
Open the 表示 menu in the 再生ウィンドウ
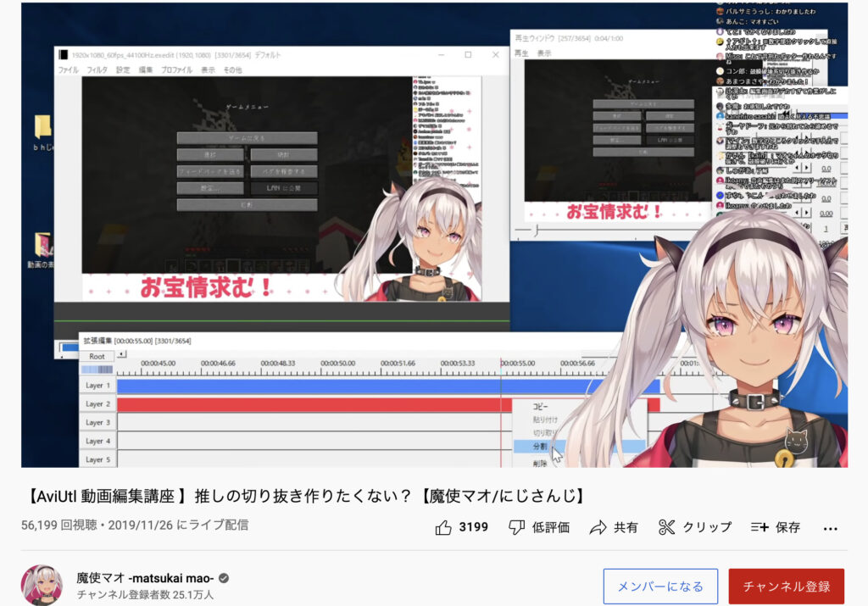point(544,53)
